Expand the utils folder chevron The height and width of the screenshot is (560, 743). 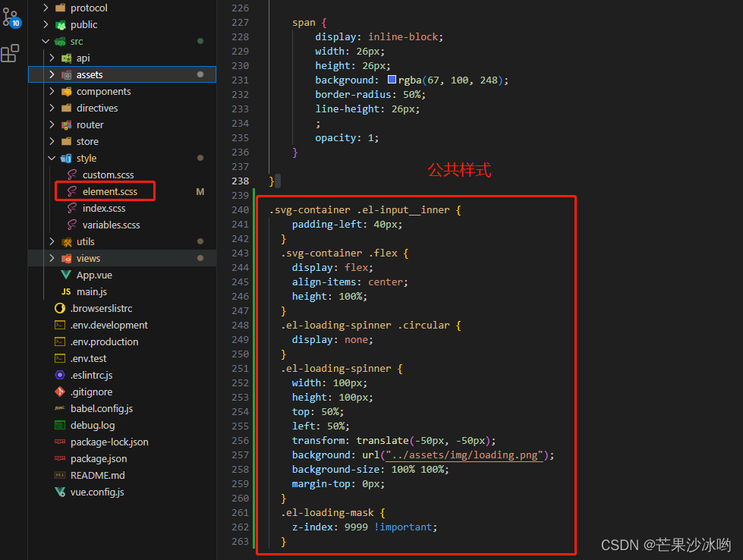pyautogui.click(x=52, y=241)
